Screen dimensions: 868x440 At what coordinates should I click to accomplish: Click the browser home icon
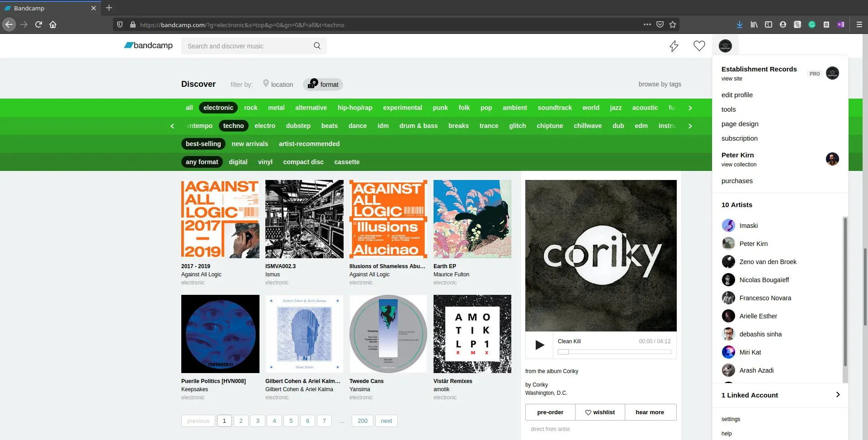pyautogui.click(x=53, y=24)
